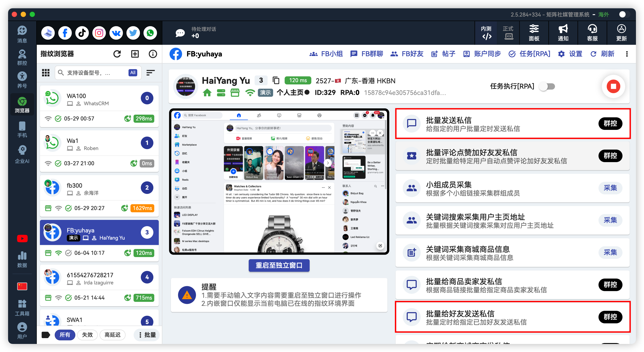Screen dimensions: 644x352
Task: Click 群控 for 批量发送私信
Action: point(610,123)
